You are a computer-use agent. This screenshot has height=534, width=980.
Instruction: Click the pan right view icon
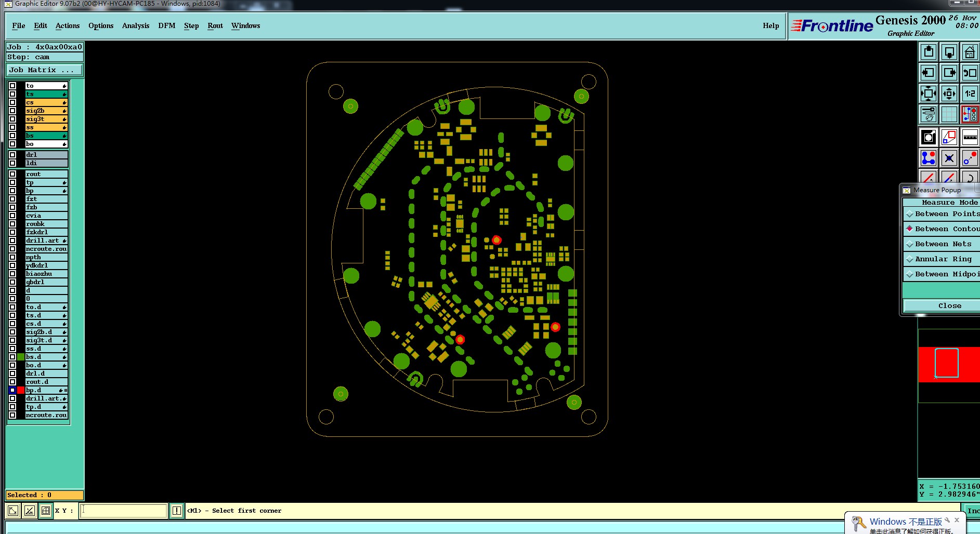[949, 73]
